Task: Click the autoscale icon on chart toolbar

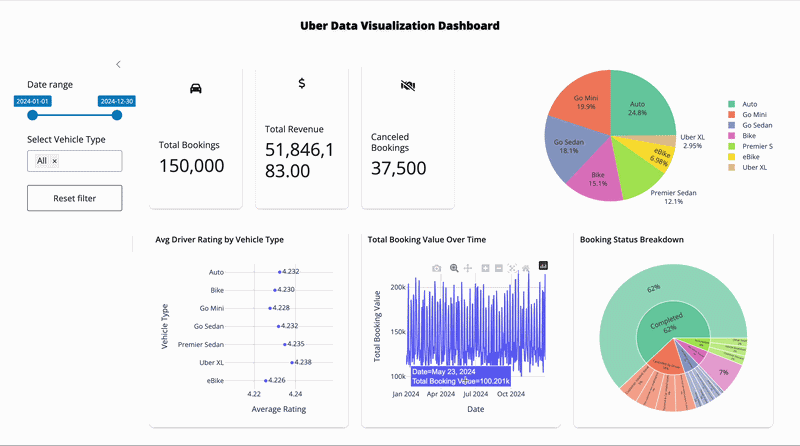Action: [512, 268]
